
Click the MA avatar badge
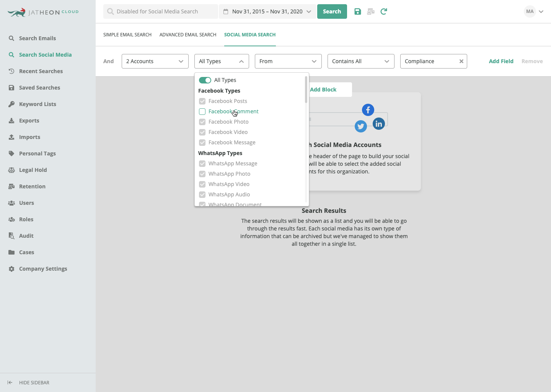point(530,11)
